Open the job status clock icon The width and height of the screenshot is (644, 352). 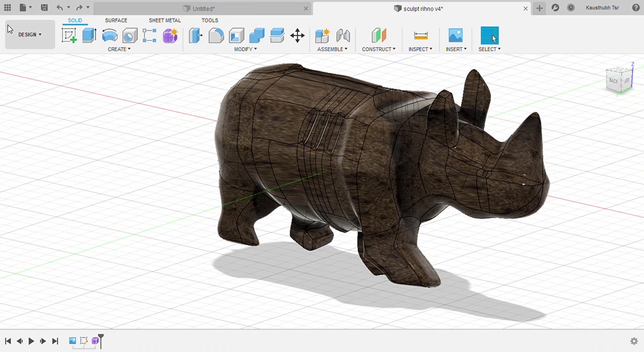571,8
